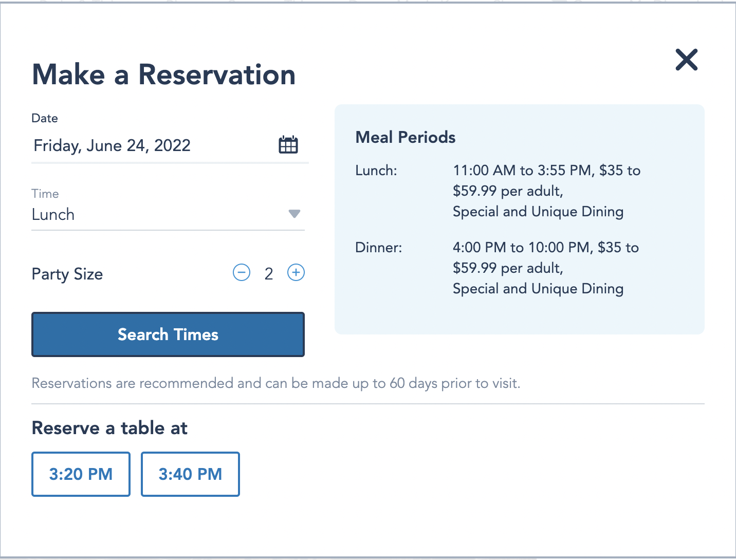Click the Party Size label
Screen dimensions: 736x560
pos(67,274)
